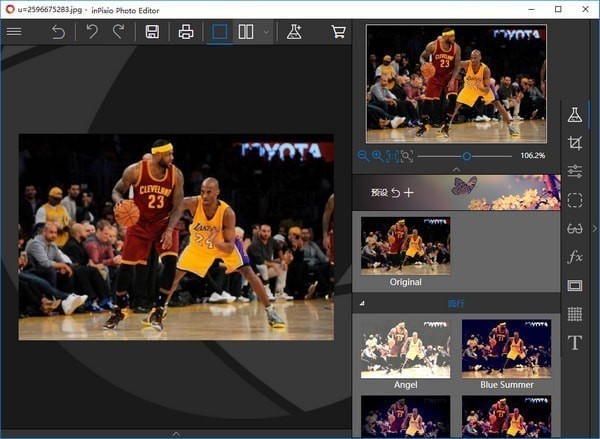Open the fx effects panel

tap(575, 257)
